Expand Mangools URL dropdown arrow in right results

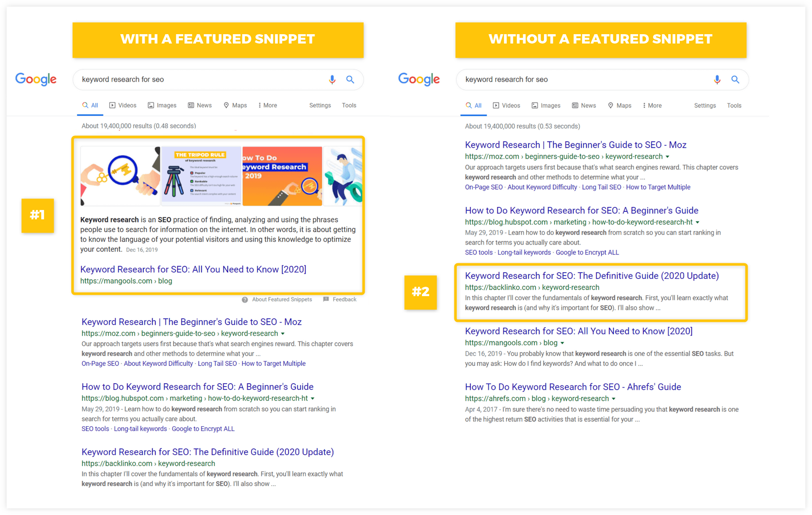click(562, 343)
